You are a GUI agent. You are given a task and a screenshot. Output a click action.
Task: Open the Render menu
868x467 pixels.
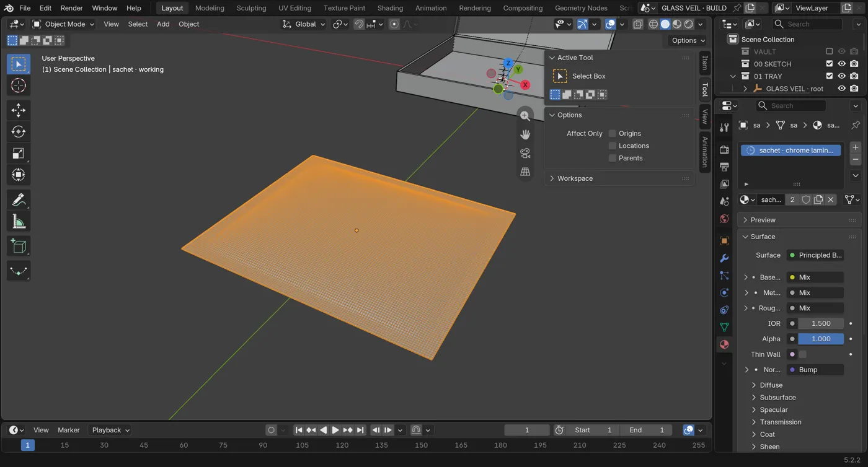71,8
